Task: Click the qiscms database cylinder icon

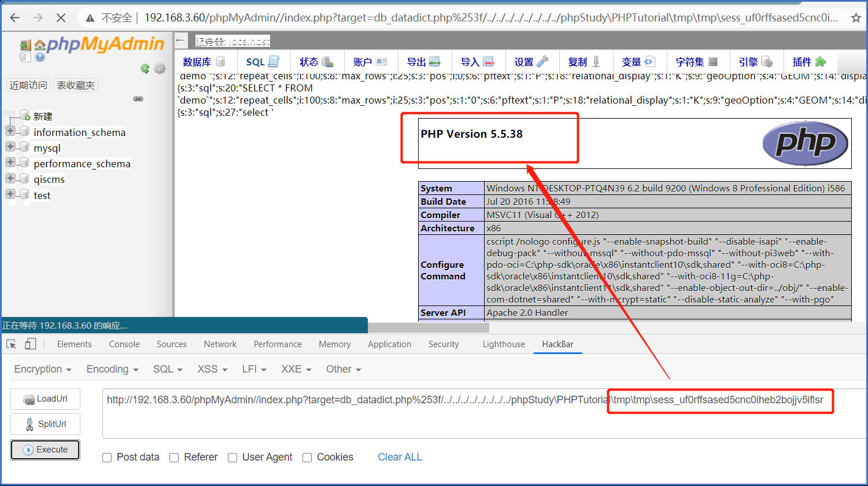Action: coord(24,179)
